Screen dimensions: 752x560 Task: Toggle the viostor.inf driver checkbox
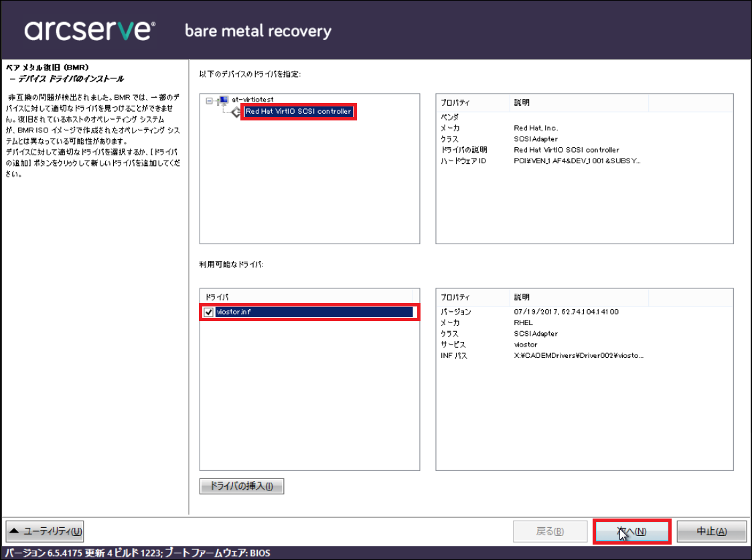(x=209, y=312)
